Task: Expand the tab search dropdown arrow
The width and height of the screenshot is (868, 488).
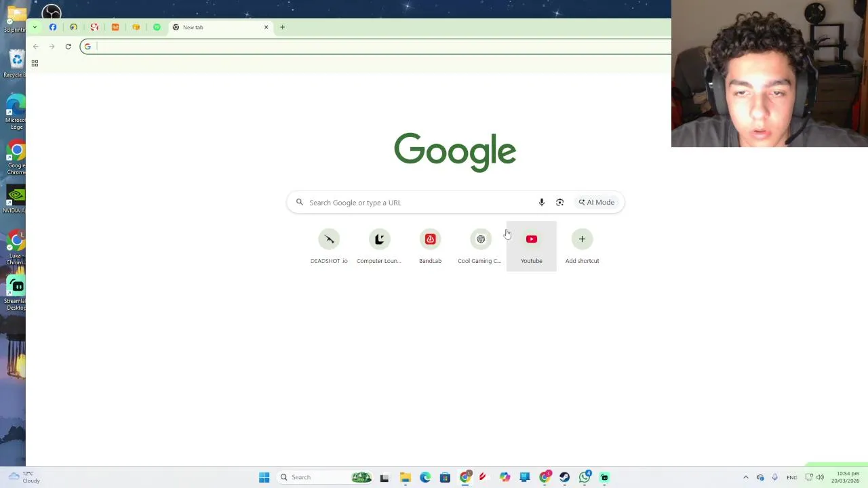Action: [35, 27]
